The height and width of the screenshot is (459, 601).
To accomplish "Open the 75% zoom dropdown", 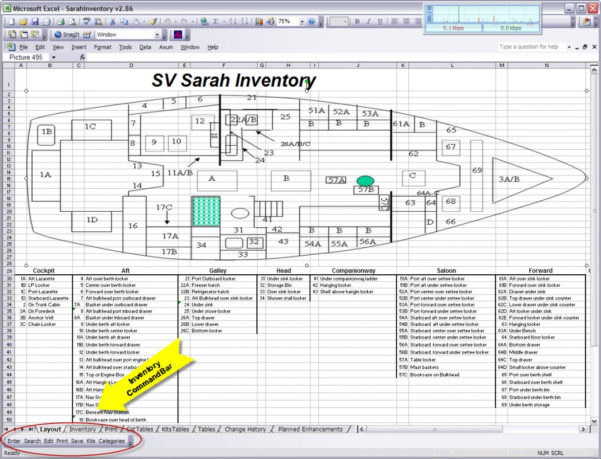I will pos(302,20).
